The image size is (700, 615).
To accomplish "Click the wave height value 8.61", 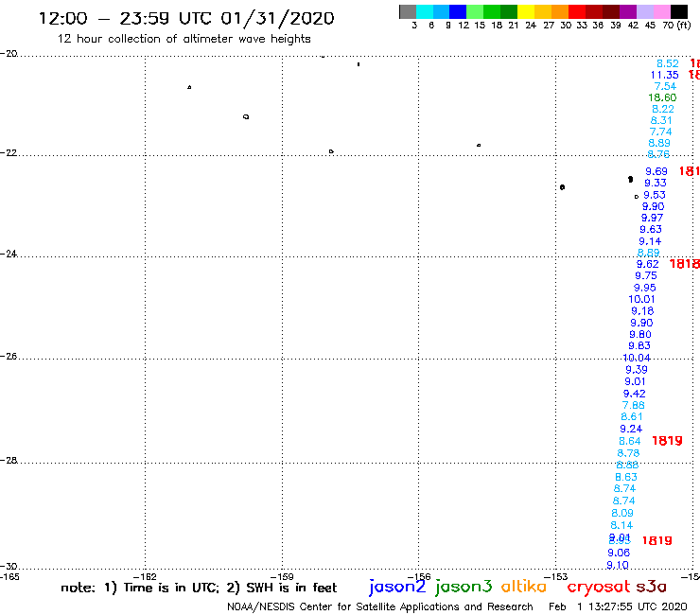I will point(632,416).
